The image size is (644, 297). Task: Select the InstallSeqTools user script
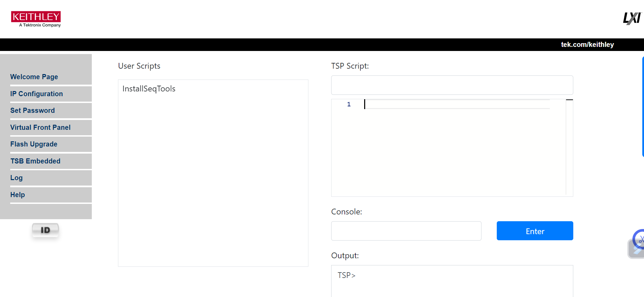[149, 89]
